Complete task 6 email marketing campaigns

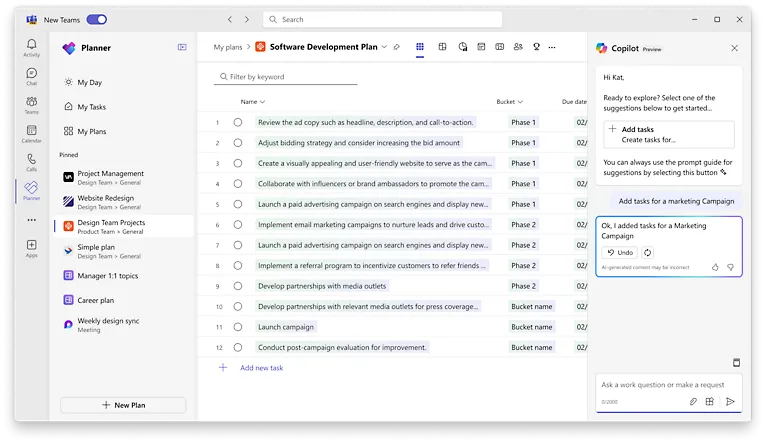coord(237,225)
